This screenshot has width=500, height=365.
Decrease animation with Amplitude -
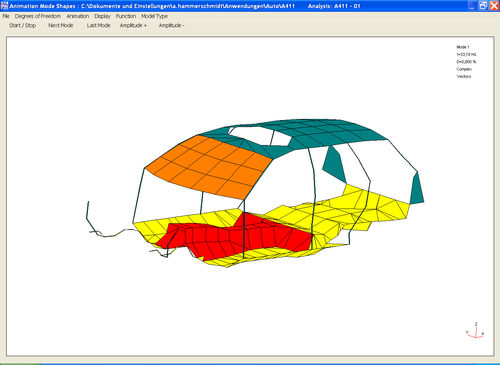[171, 25]
